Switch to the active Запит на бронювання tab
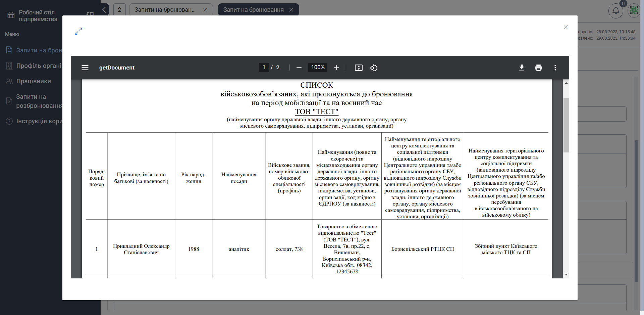 click(253, 10)
